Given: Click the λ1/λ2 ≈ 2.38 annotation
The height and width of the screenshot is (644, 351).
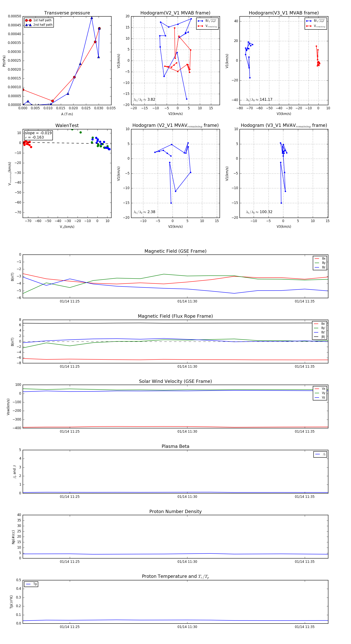Looking at the screenshot, I should coord(144,212).
